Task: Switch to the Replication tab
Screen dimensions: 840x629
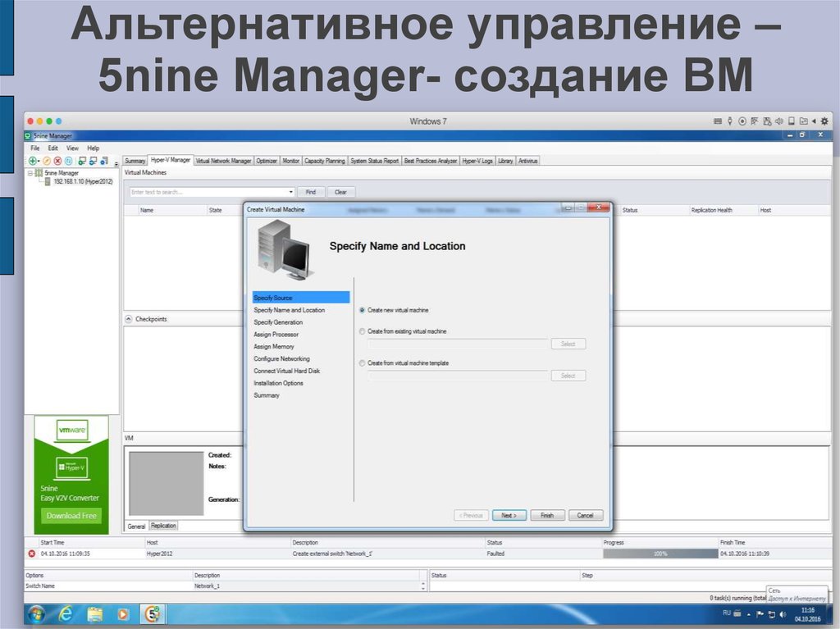Action: pos(163,526)
